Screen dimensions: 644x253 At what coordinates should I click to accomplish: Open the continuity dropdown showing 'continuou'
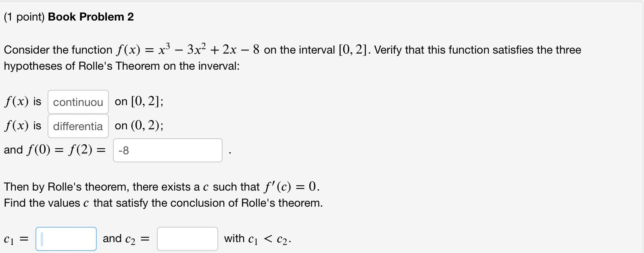tap(78, 102)
